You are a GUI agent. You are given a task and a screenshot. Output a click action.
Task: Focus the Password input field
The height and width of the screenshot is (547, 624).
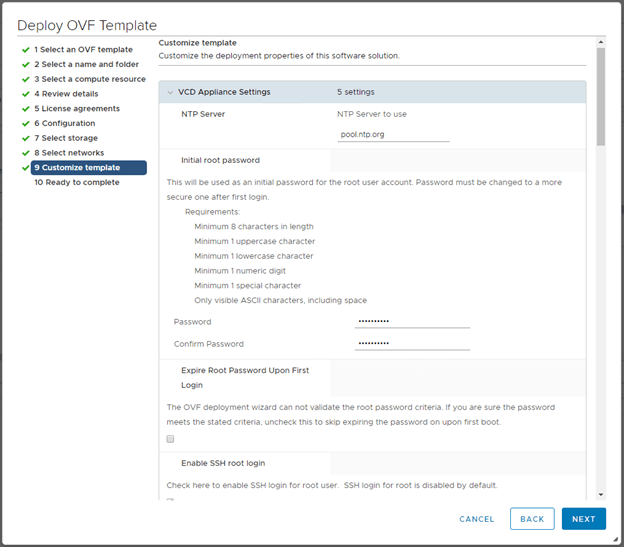point(412,321)
